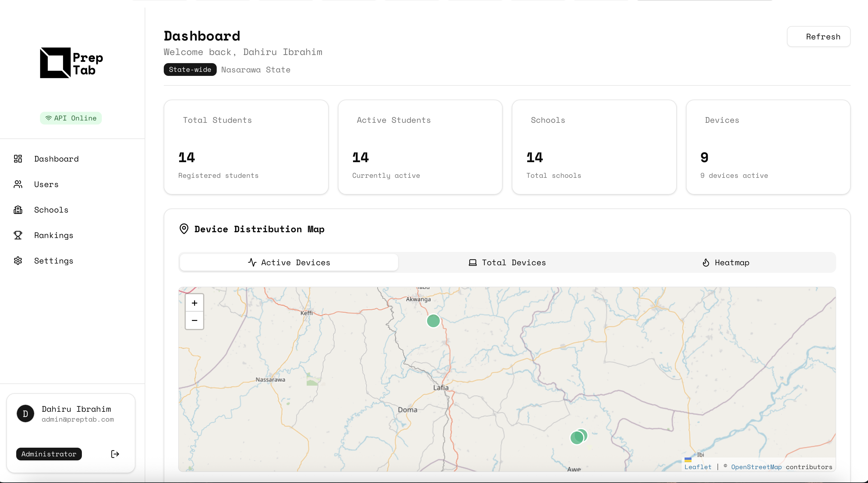868x483 pixels.
Task: Open the OpenStreetMap link
Action: click(x=756, y=467)
